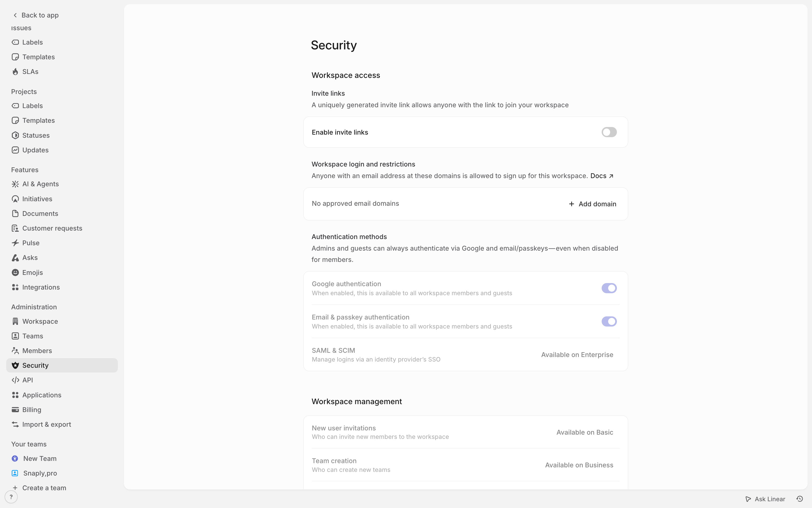Click Available on Basic for invitations
The height and width of the screenshot is (508, 812).
585,432
